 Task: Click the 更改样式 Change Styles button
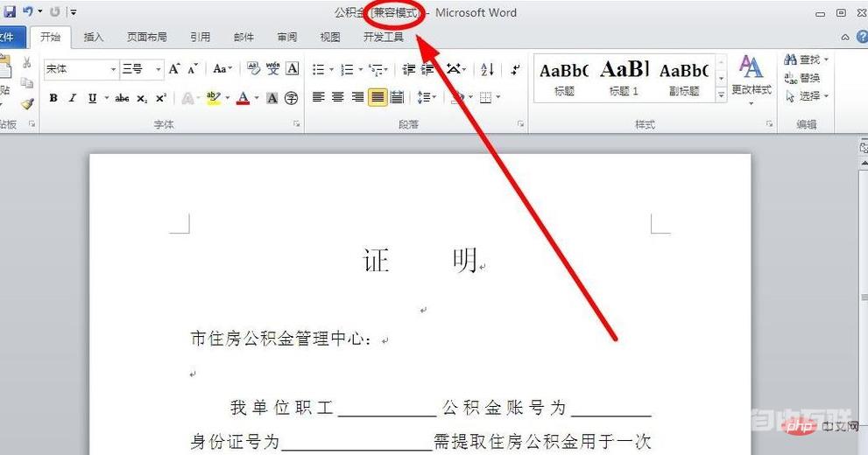[x=751, y=79]
